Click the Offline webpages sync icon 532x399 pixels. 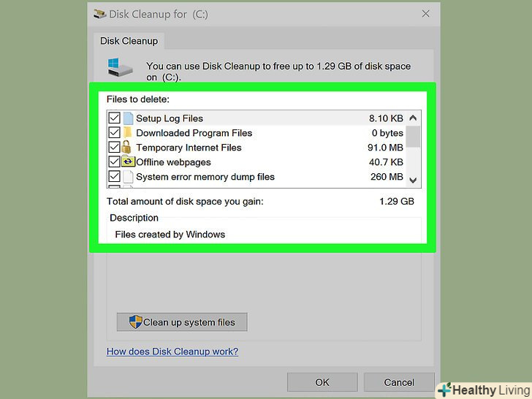coord(129,161)
